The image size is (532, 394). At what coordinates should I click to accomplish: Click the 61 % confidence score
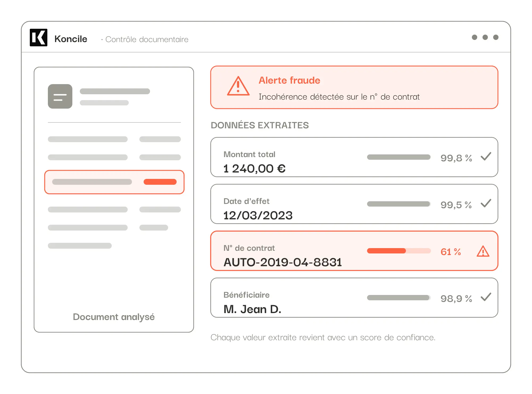point(451,252)
